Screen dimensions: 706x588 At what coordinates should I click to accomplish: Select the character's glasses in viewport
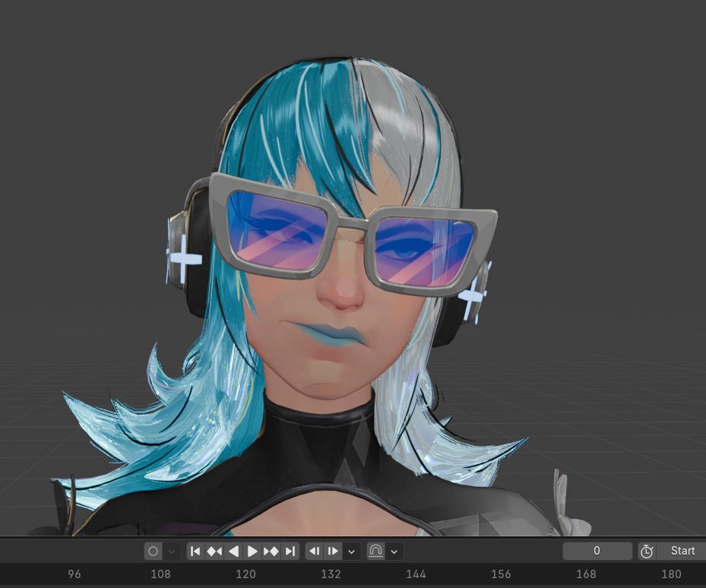[353, 220]
